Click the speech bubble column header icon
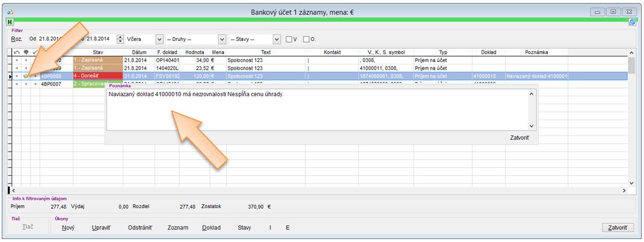 pyautogui.click(x=26, y=53)
